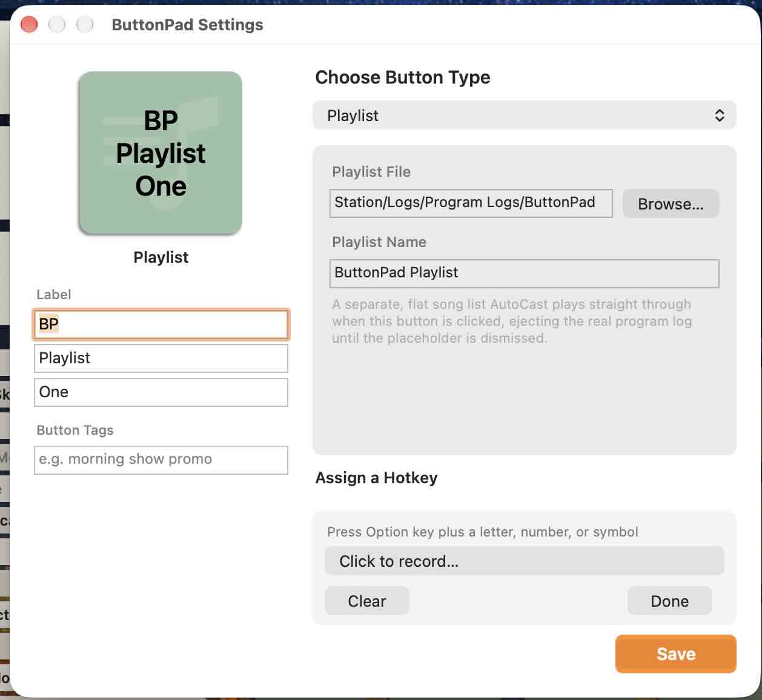Close the ButtonPad Settings window
Image resolution: width=762 pixels, height=700 pixels.
pos(29,25)
